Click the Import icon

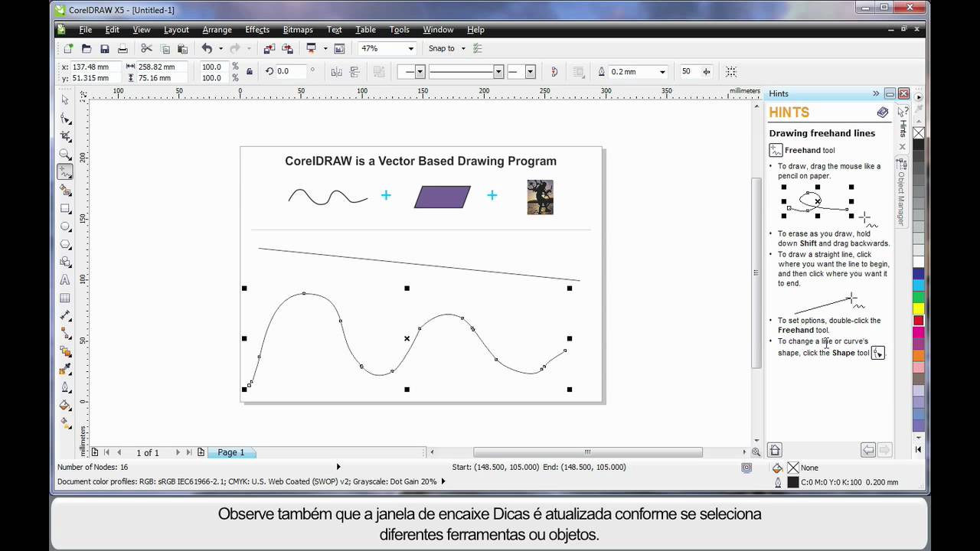coord(269,48)
